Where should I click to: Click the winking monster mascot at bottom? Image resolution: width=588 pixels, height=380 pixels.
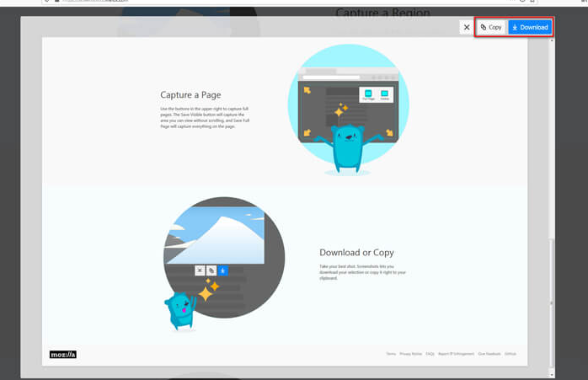tap(179, 310)
